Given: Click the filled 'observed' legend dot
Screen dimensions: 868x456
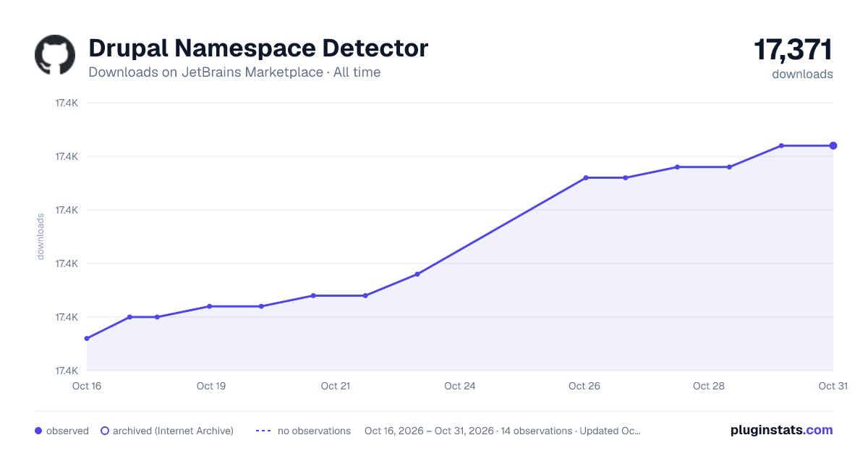Looking at the screenshot, I should pos(38,431).
